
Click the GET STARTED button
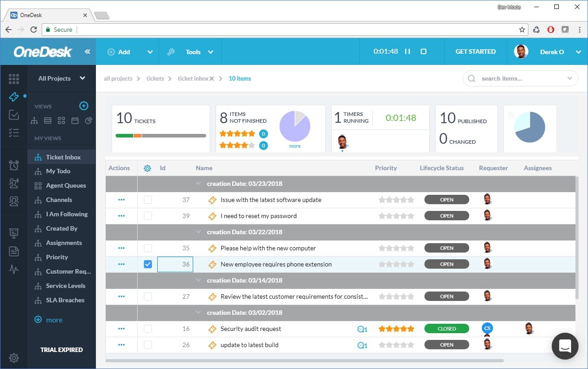[x=476, y=51]
